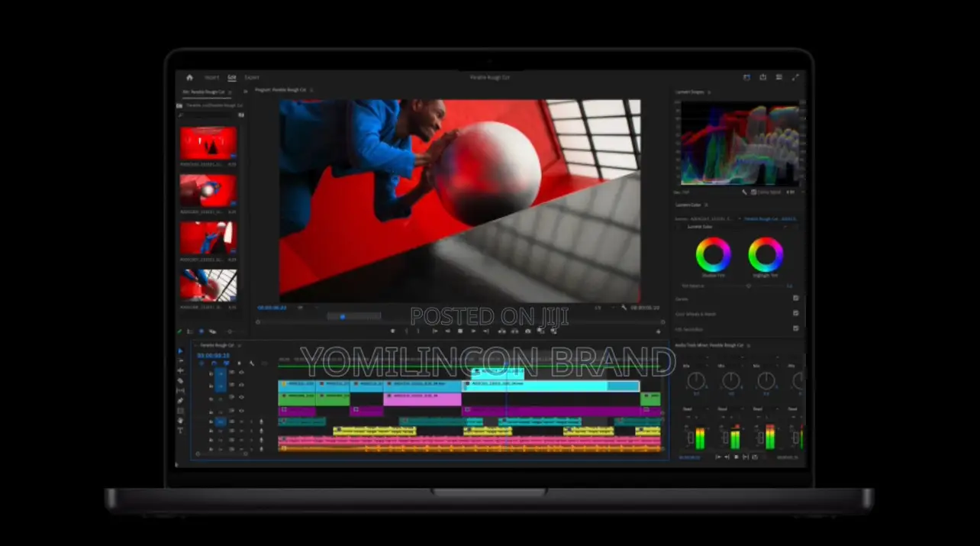Open the Lumetri Scopes panel tab

click(690, 92)
